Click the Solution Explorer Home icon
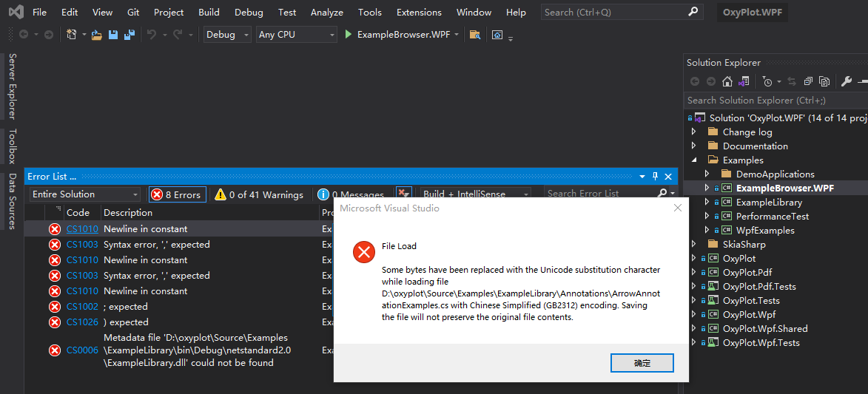 pos(727,82)
